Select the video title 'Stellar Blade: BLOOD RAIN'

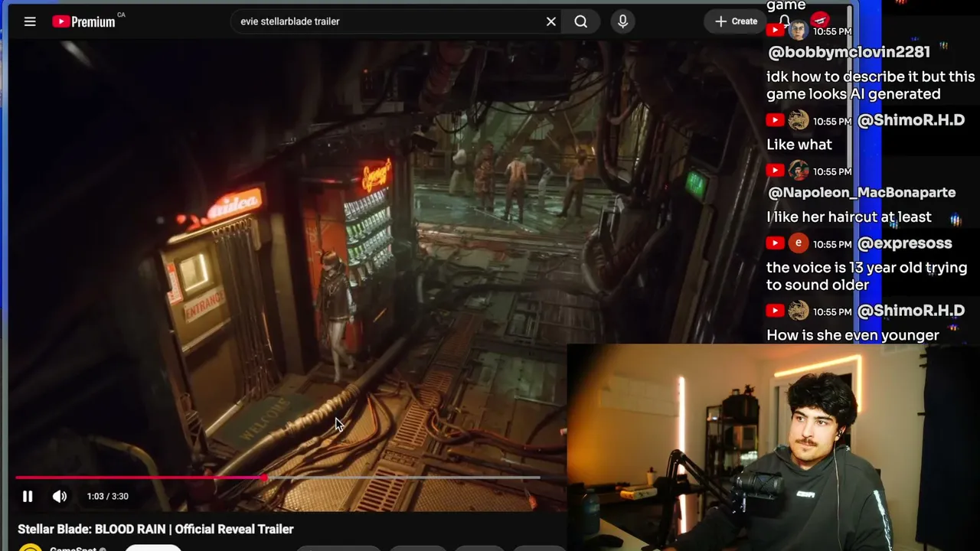tap(155, 529)
